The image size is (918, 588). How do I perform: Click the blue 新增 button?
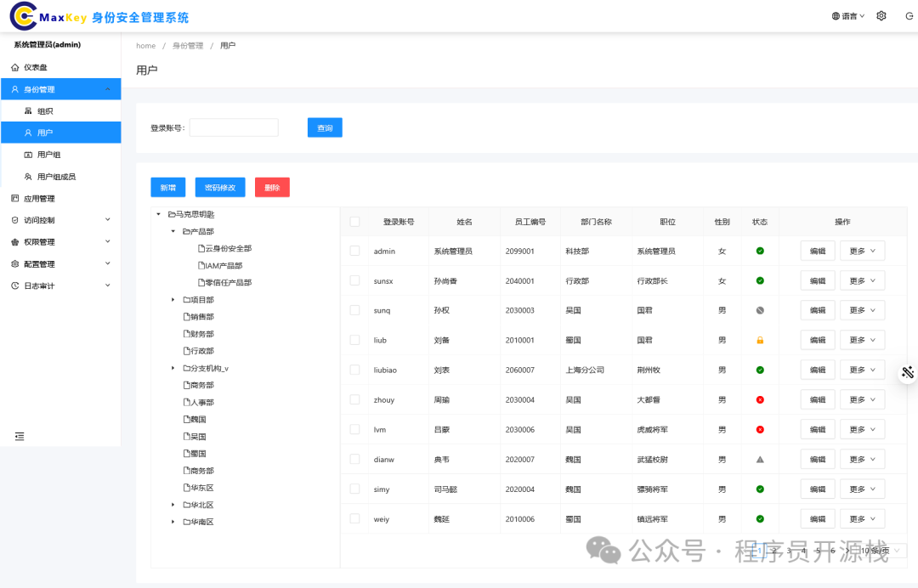167,185
